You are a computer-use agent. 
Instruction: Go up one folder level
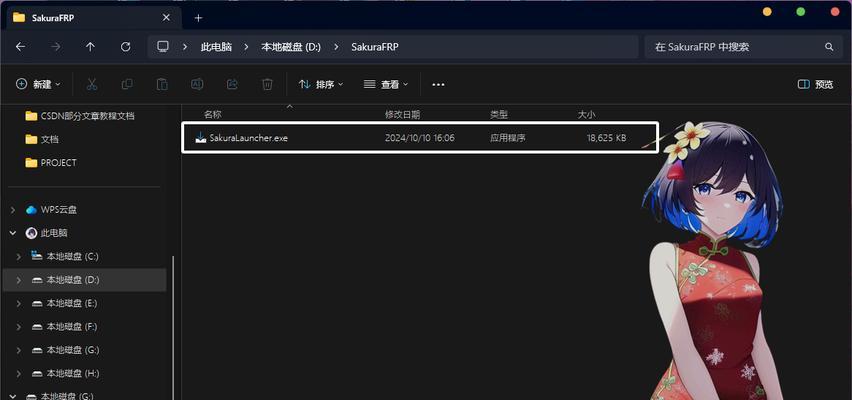(90, 47)
